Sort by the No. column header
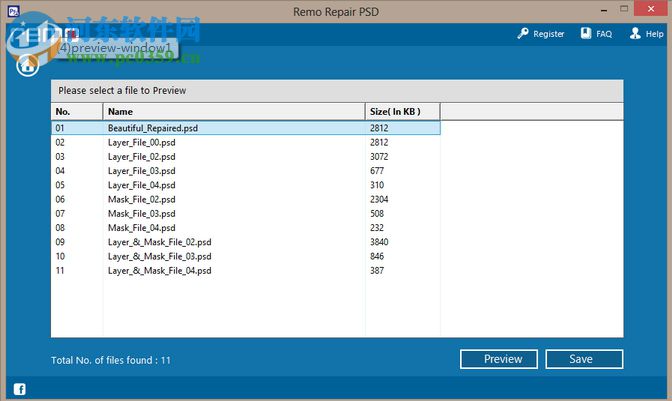 77,111
